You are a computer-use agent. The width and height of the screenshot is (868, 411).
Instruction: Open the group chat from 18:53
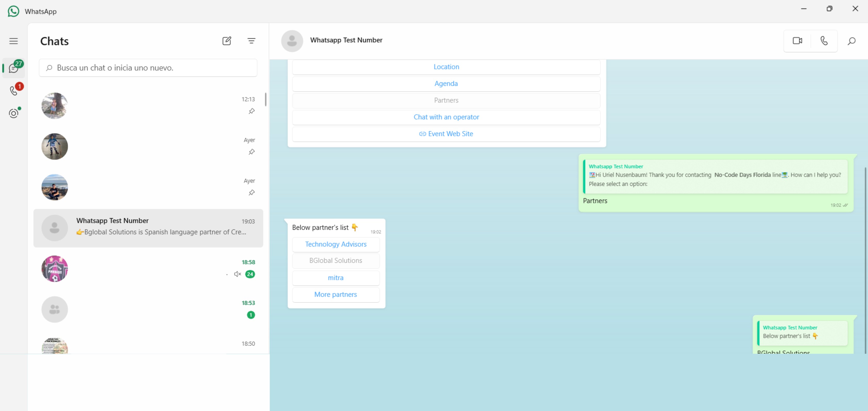148,309
